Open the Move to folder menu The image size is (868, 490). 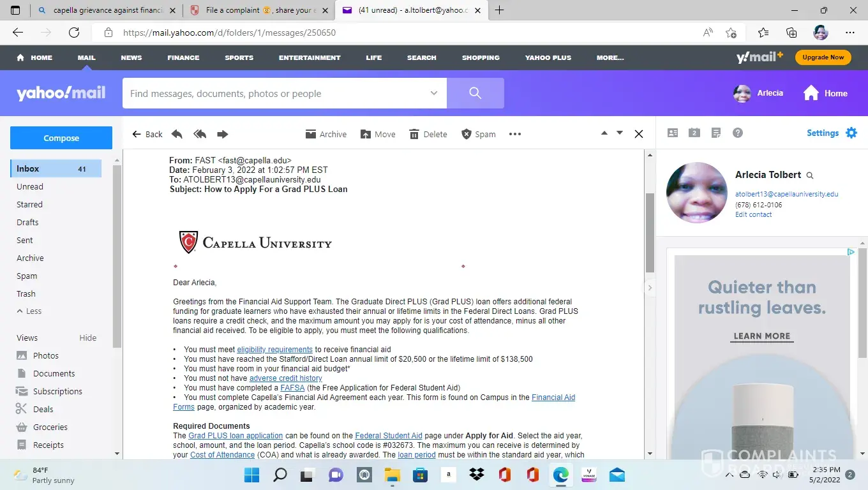(378, 134)
